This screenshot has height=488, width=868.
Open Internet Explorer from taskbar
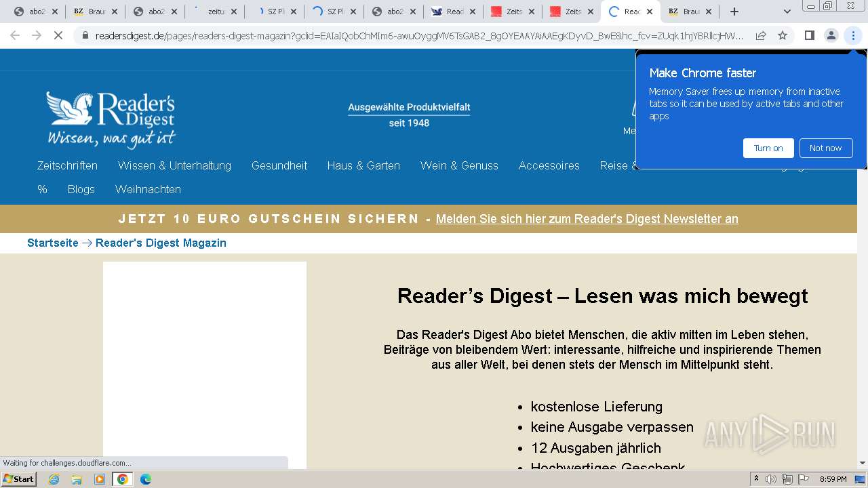click(54, 479)
